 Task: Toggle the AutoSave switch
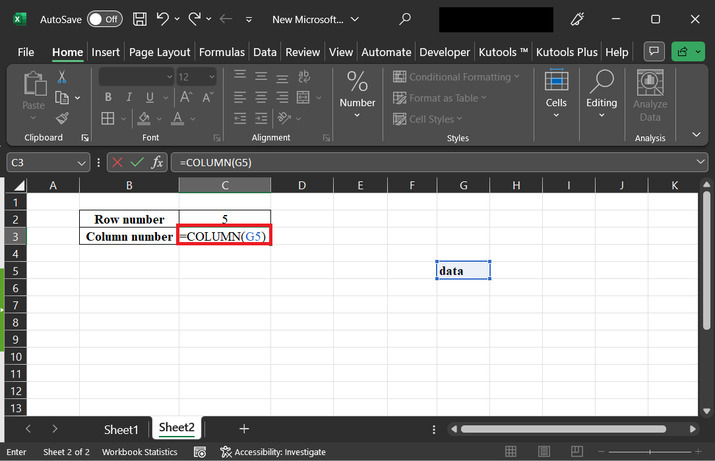click(105, 19)
